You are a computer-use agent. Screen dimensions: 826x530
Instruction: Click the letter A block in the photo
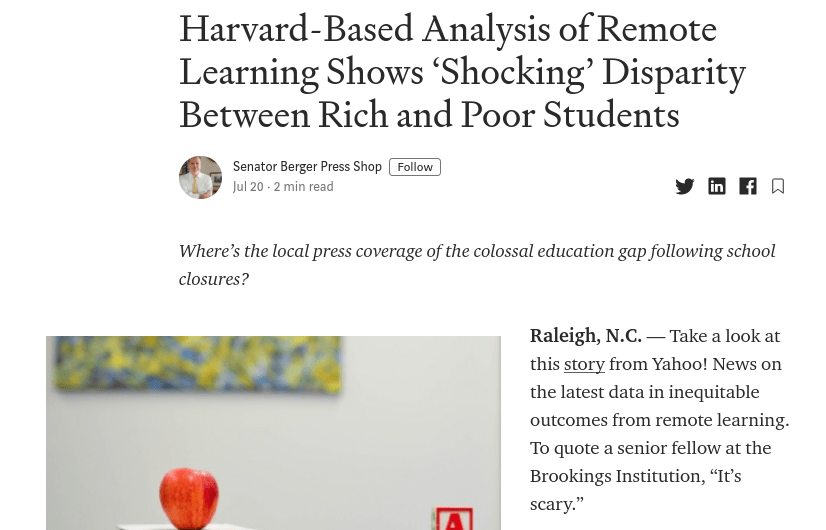point(452,518)
